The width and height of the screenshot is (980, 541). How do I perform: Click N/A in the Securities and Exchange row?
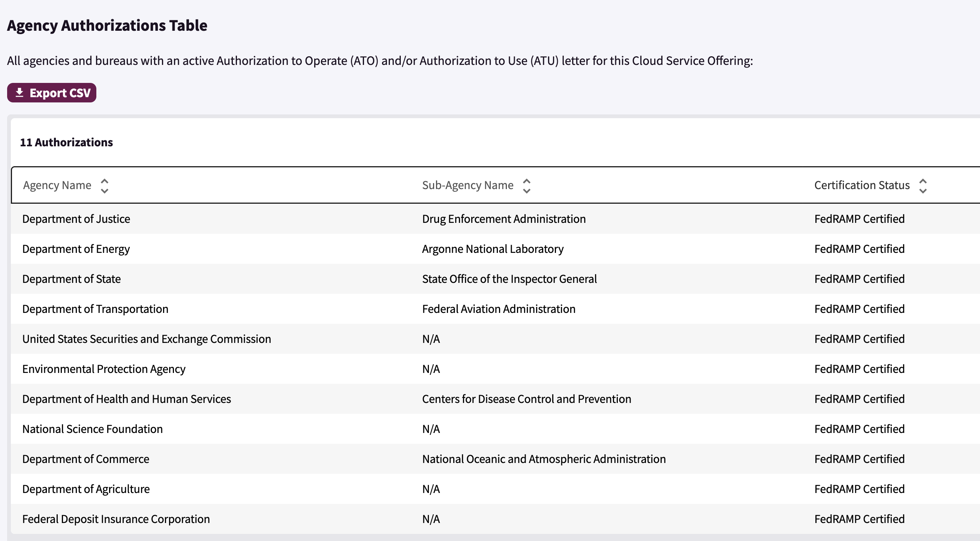click(431, 339)
